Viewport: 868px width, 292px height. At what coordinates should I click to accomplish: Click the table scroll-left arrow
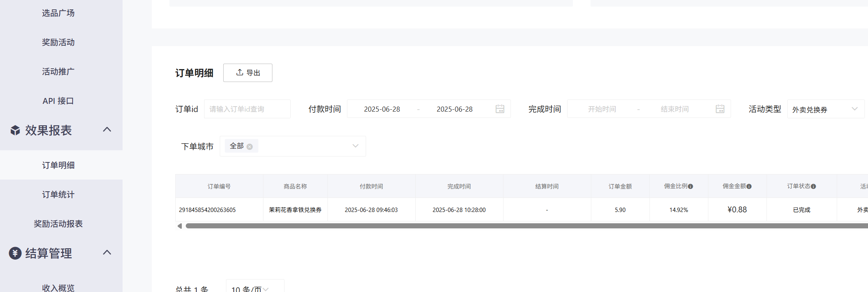(x=180, y=226)
